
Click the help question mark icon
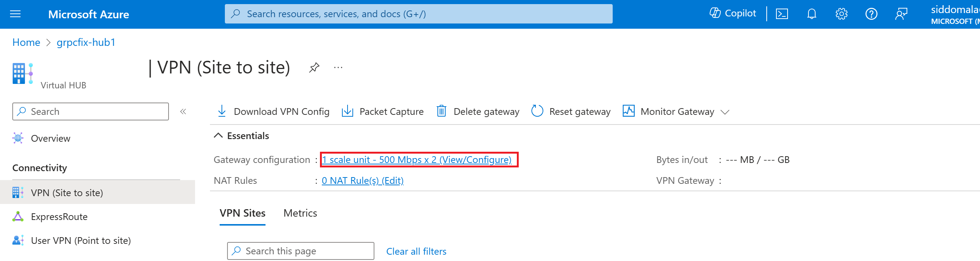tap(871, 14)
